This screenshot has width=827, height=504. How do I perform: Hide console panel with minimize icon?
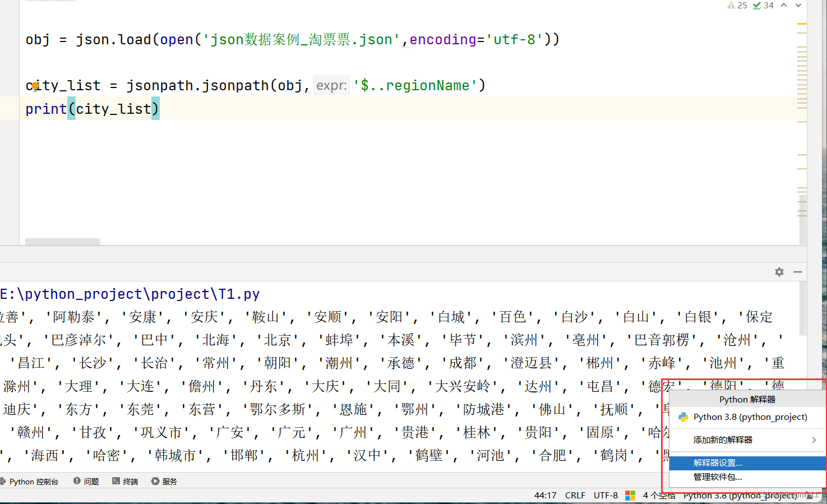click(797, 271)
